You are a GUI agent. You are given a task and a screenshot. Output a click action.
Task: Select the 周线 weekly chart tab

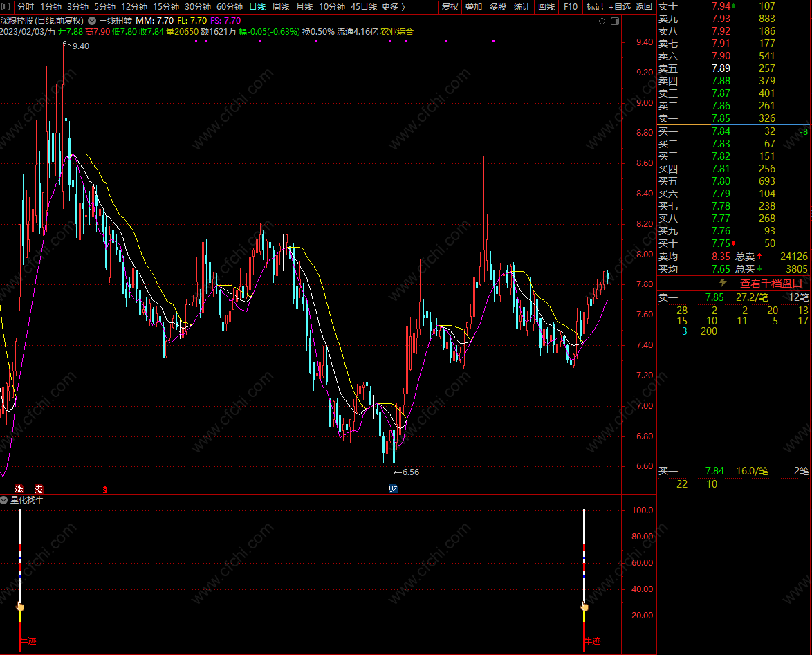[281, 7]
